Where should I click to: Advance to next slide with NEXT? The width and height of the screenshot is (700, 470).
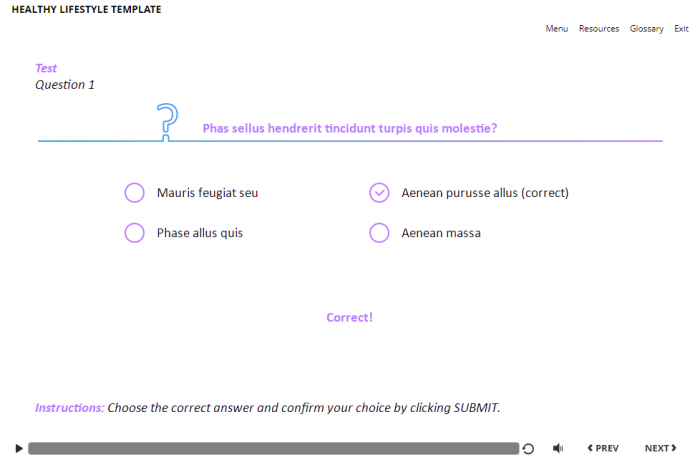point(660,449)
